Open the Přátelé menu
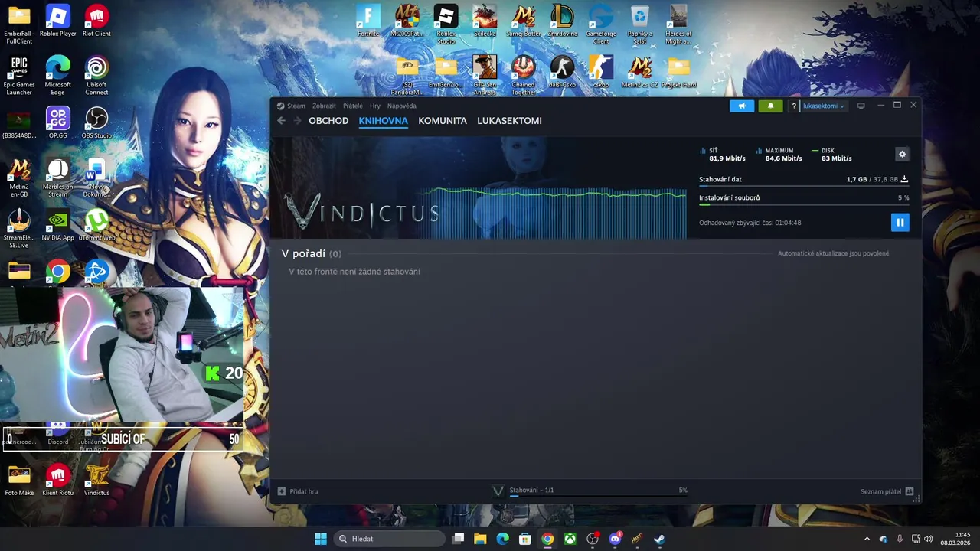The height and width of the screenshot is (551, 980). point(353,106)
